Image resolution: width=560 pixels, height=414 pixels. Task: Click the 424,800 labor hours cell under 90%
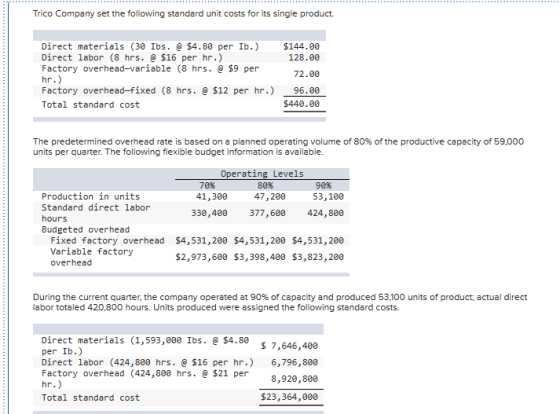325,213
